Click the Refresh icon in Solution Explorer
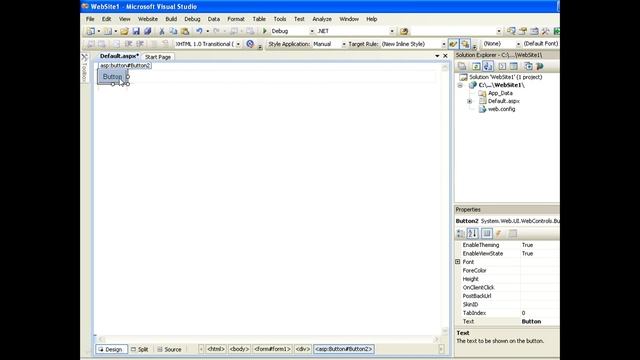 click(x=476, y=66)
